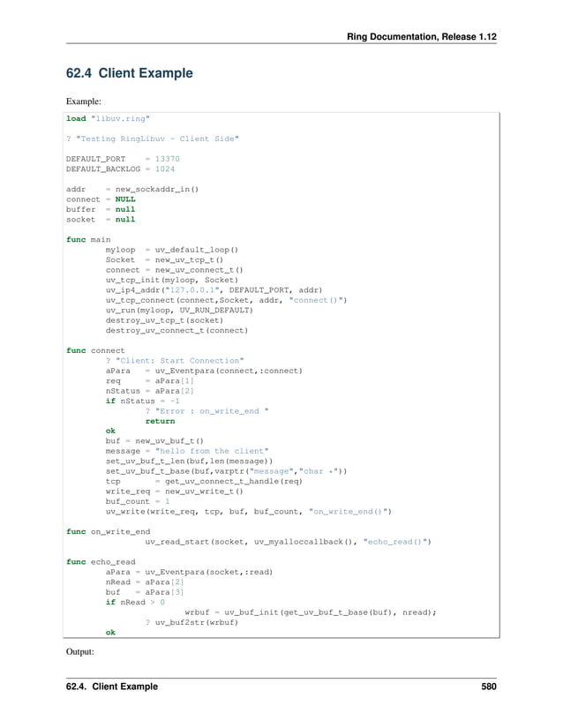Screen dimensions: 563x728
Task: Click the 'buffer = null' line
Action: point(101,209)
